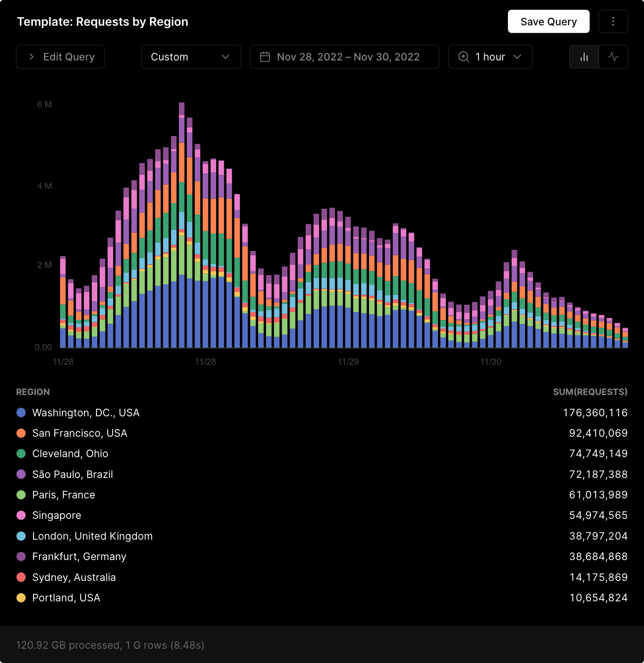Select the "Sydney, Australia" region label
Screen dimensions: 644x663
[x=74, y=577]
